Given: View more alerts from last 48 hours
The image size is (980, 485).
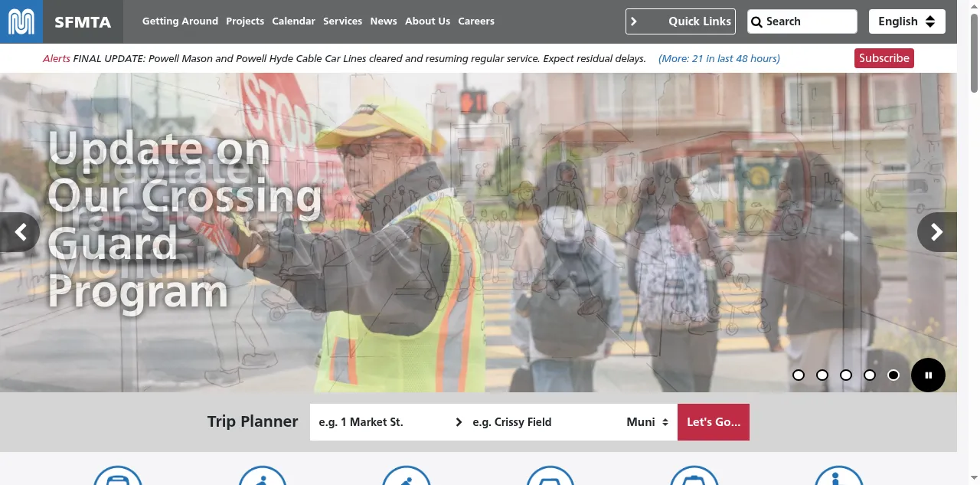Looking at the screenshot, I should point(719,58).
